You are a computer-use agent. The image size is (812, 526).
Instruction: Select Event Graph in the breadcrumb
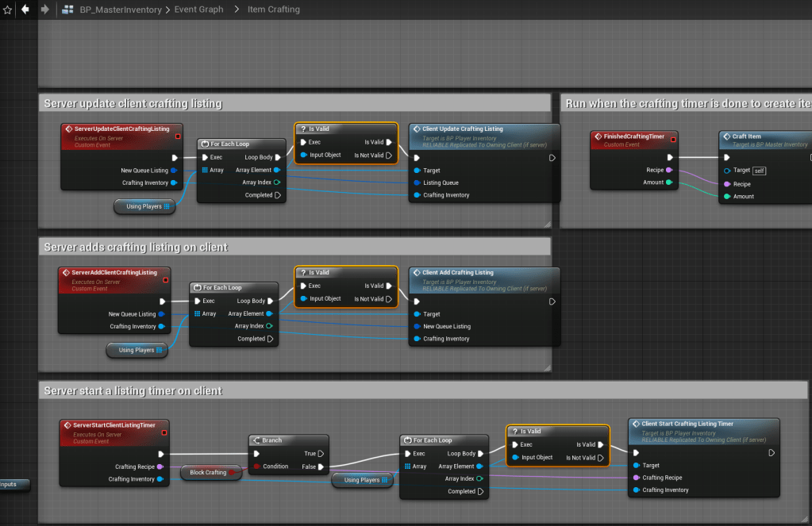point(198,10)
